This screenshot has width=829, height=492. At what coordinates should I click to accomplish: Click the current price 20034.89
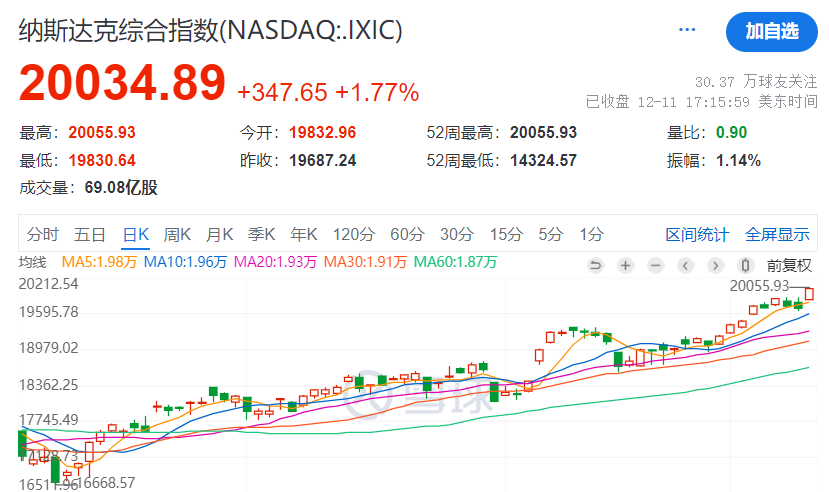pos(122,82)
